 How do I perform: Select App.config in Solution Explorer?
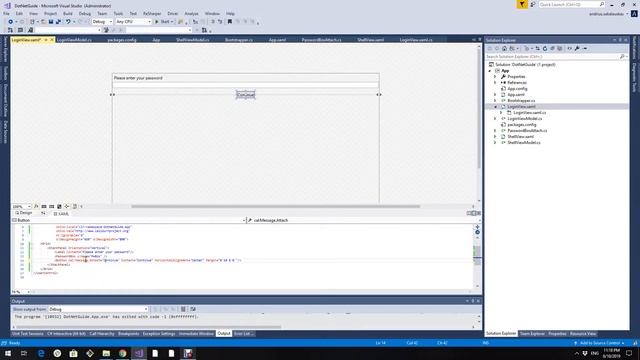click(517, 89)
